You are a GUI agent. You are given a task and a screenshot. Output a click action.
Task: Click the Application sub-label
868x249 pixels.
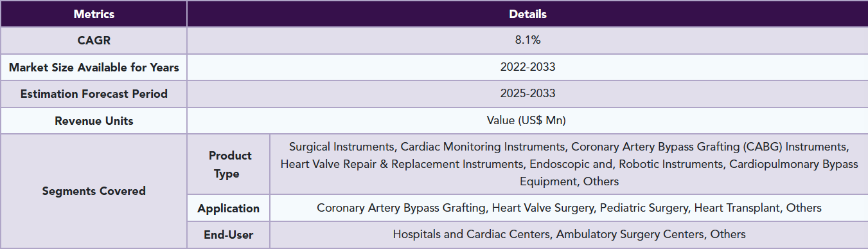(x=229, y=208)
